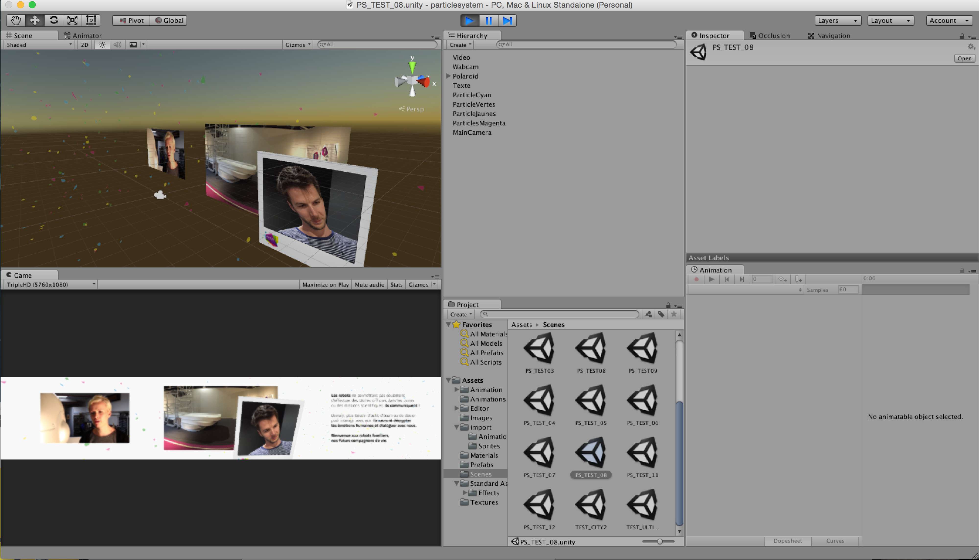
Task: Adjust the Project icon size slider
Action: tap(660, 542)
